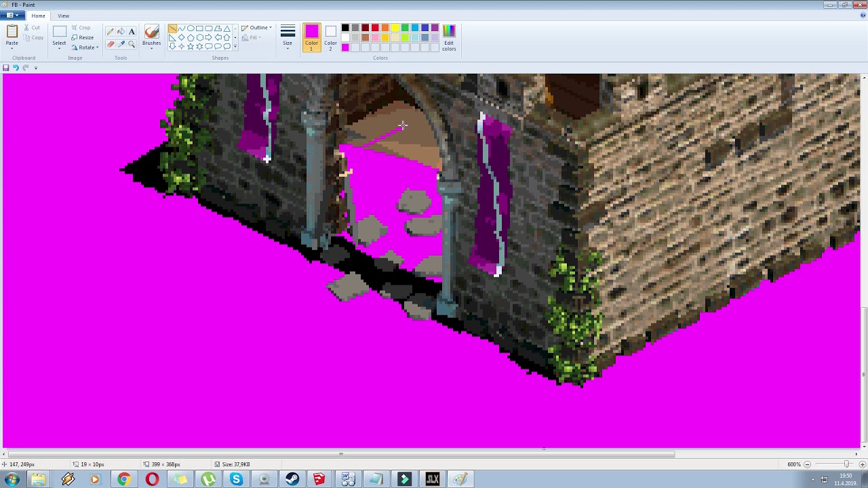This screenshot has height=488, width=868.
Task: Pick the green color swatch
Action: (x=405, y=28)
